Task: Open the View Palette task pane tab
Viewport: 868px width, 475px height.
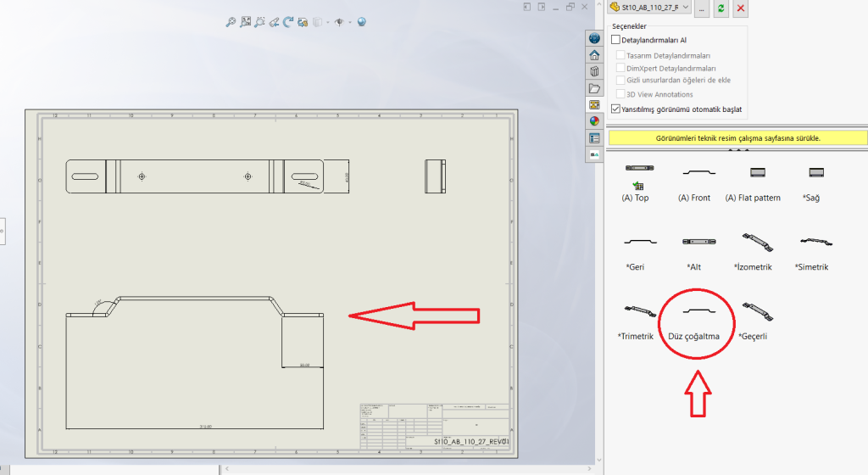Action: pyautogui.click(x=594, y=104)
